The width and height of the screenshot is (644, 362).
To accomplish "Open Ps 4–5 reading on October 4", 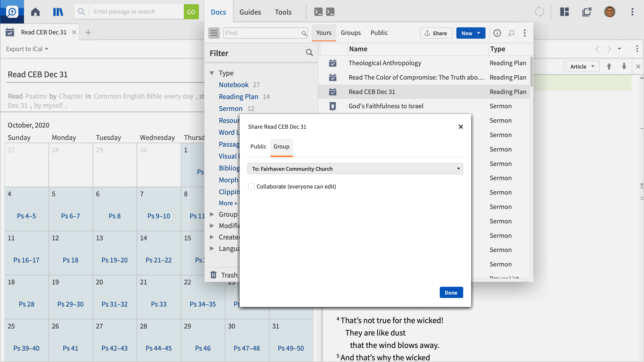I will [x=26, y=216].
